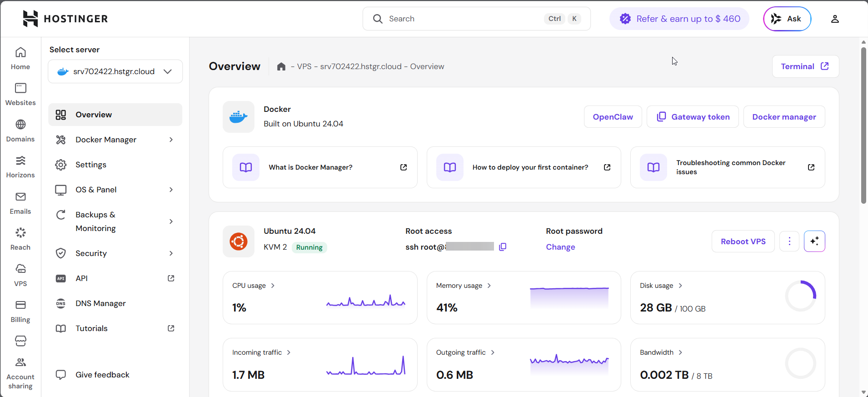
Task: Open Websites in the left rail
Action: click(x=20, y=95)
